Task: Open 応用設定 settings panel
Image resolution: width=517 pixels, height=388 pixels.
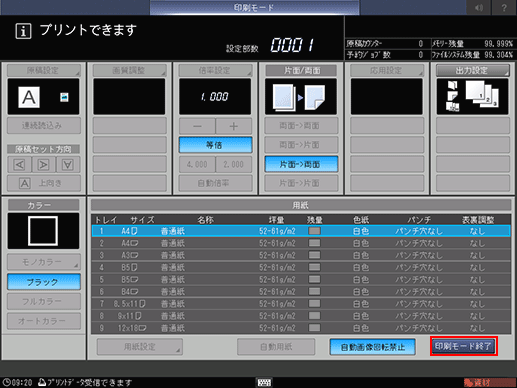Action: point(387,70)
